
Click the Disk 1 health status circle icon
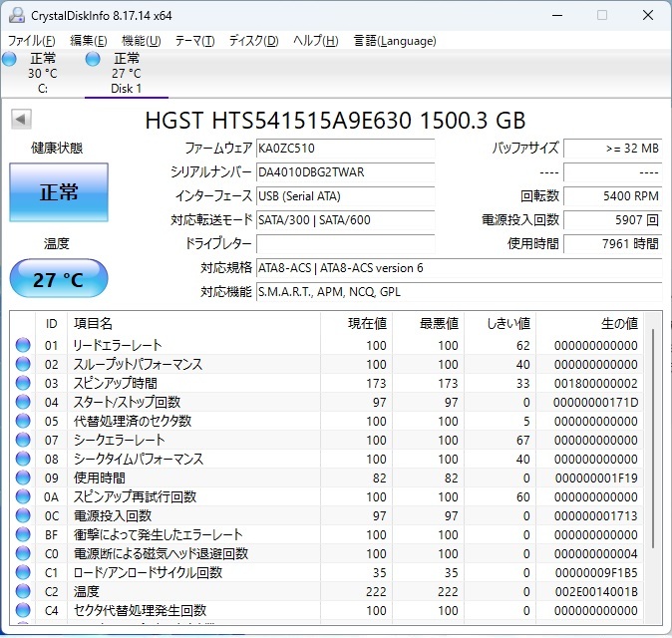(x=93, y=59)
